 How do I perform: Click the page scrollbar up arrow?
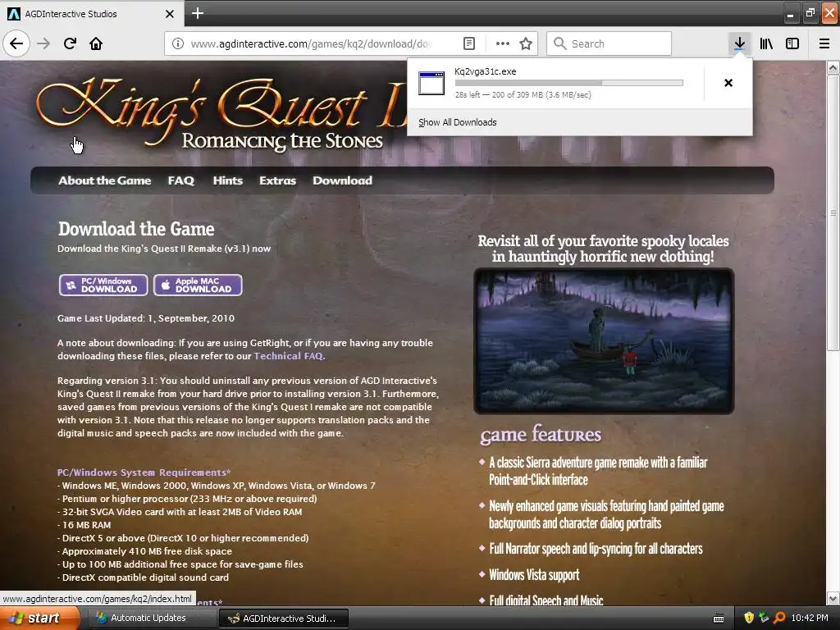833,68
